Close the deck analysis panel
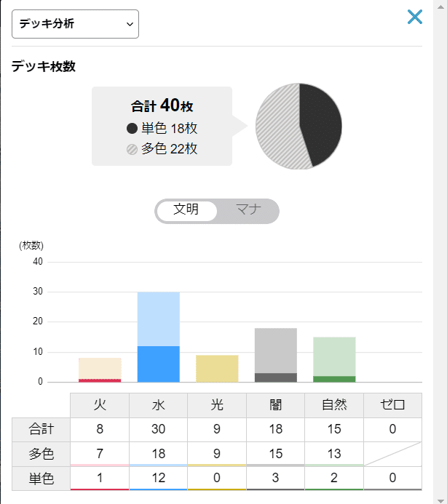This screenshot has width=447, height=504. point(415,17)
